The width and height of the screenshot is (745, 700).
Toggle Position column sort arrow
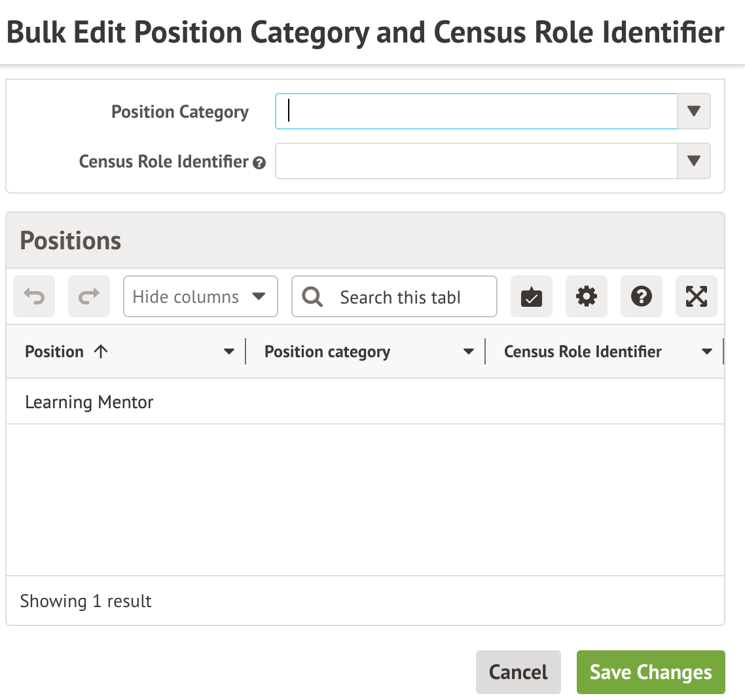(x=101, y=352)
